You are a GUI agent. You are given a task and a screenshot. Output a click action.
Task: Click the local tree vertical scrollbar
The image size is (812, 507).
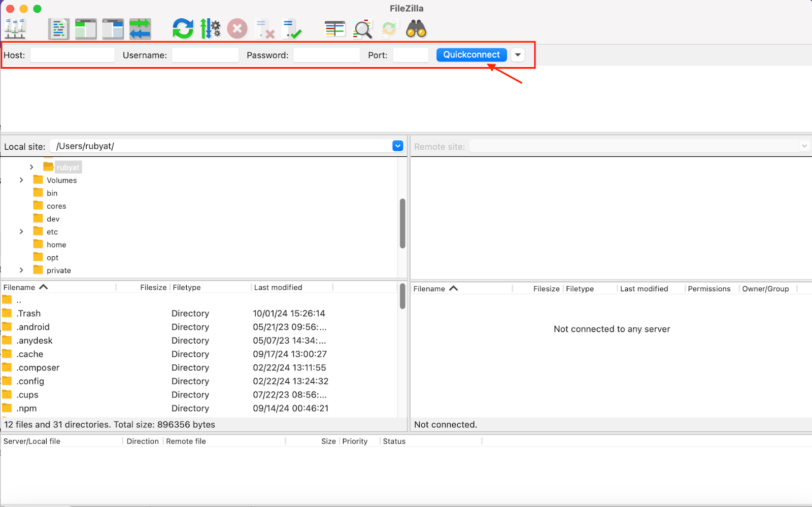402,223
